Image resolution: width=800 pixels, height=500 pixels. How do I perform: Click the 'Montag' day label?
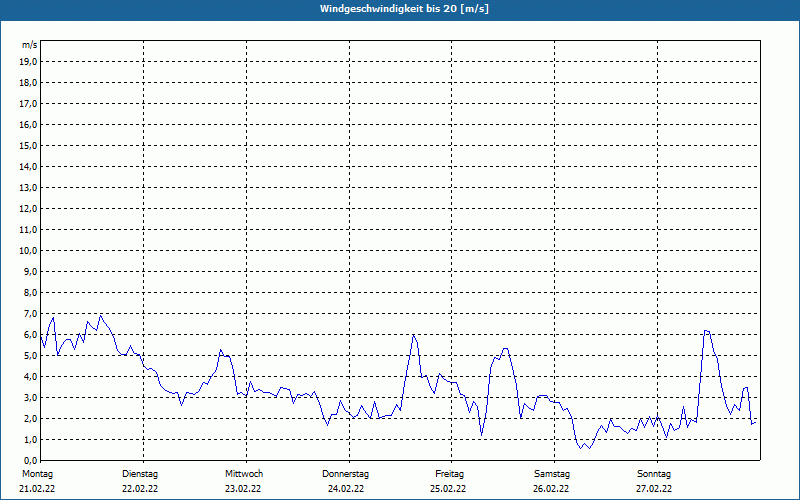coord(37,474)
